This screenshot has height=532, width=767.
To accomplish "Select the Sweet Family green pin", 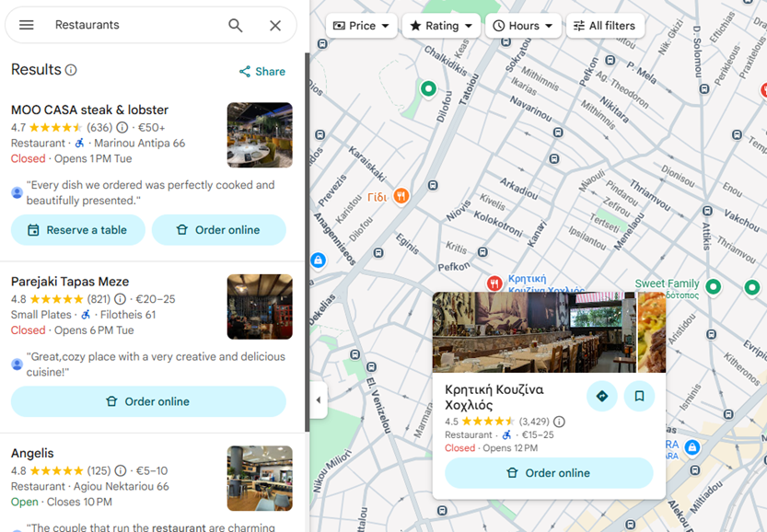I will 714,287.
